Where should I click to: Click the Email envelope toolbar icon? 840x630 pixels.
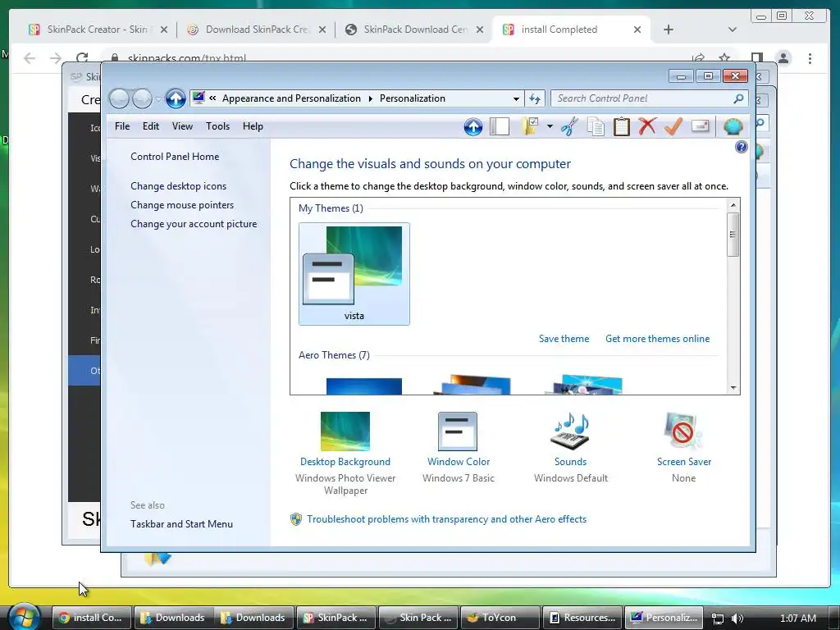700,126
